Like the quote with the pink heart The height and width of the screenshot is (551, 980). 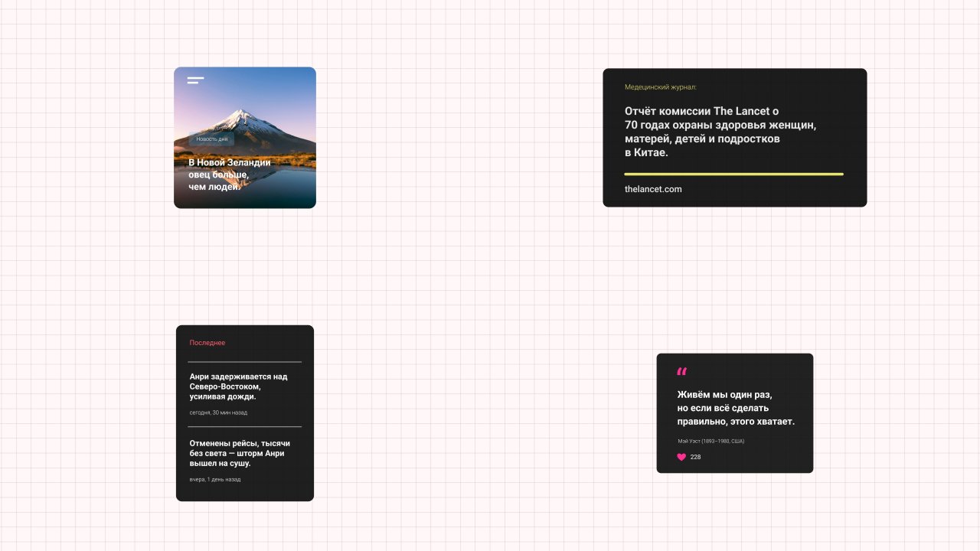[681, 457]
